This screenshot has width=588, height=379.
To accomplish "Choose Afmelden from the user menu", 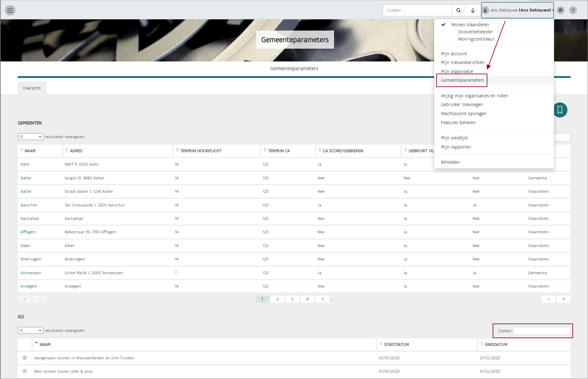I will coord(450,162).
